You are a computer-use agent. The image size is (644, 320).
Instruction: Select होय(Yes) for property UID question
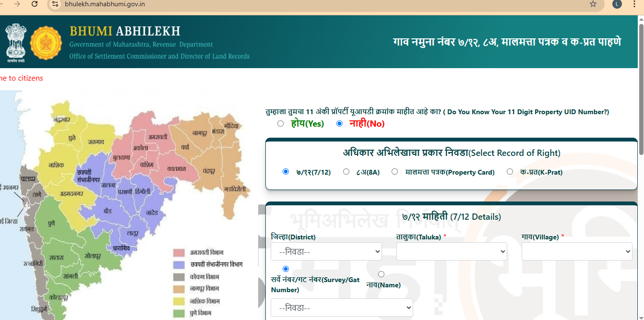[x=280, y=124]
